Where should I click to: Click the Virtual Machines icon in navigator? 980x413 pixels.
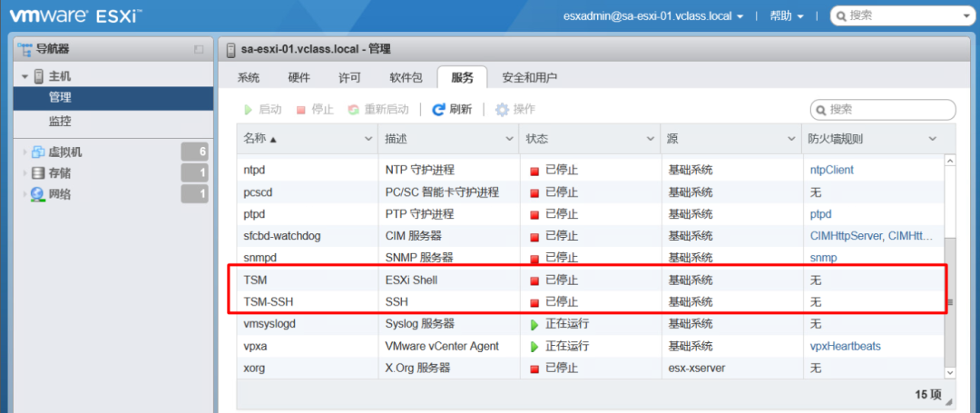(38, 152)
